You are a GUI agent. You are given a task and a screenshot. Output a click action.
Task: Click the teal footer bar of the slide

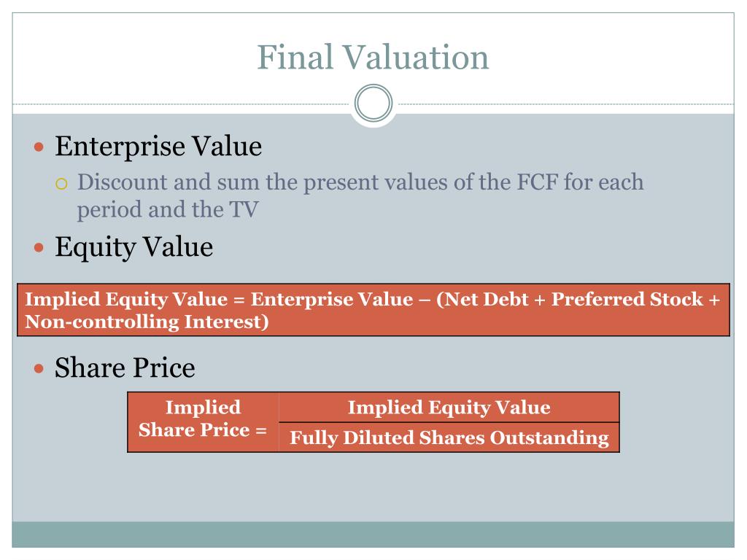pos(373,534)
